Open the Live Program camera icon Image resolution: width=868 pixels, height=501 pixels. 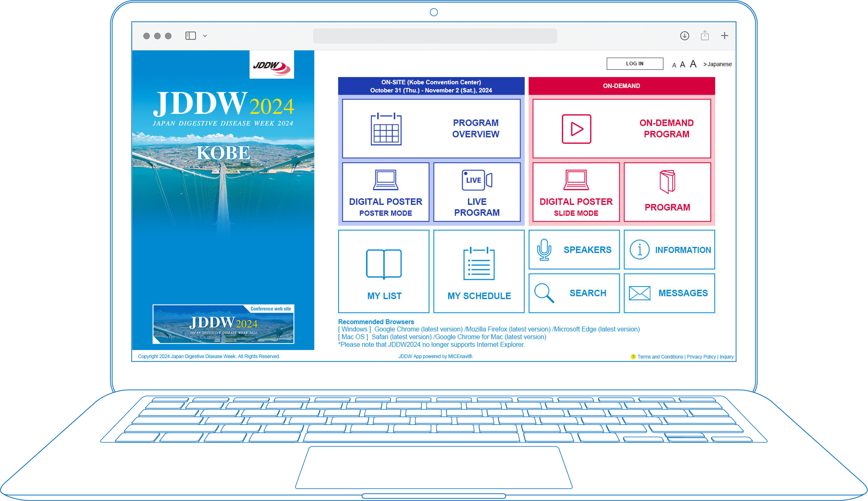[x=477, y=180]
